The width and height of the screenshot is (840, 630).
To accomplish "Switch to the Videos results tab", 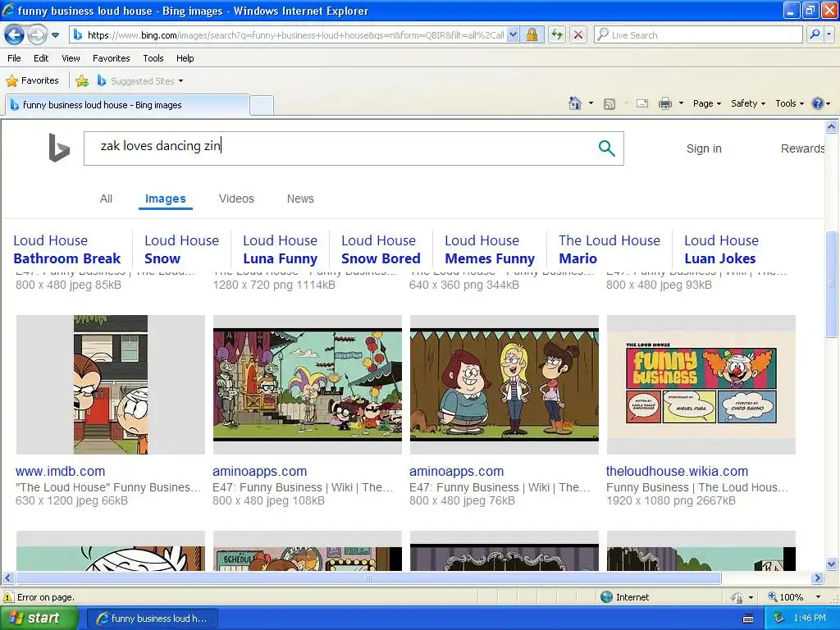I will coord(236,199).
